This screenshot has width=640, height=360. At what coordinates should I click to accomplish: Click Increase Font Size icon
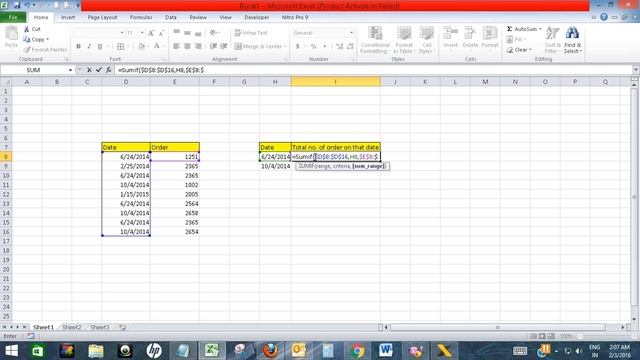pyautogui.click(x=151, y=33)
